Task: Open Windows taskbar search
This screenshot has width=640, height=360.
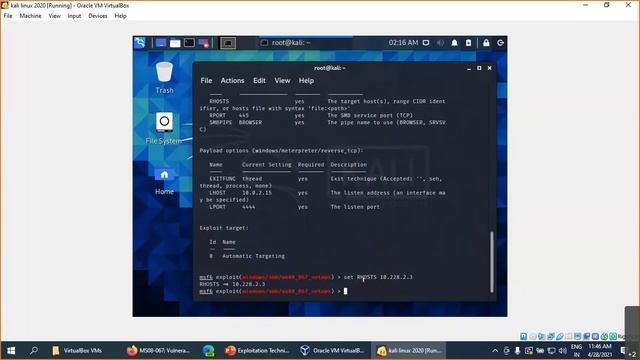Action: tap(34, 351)
